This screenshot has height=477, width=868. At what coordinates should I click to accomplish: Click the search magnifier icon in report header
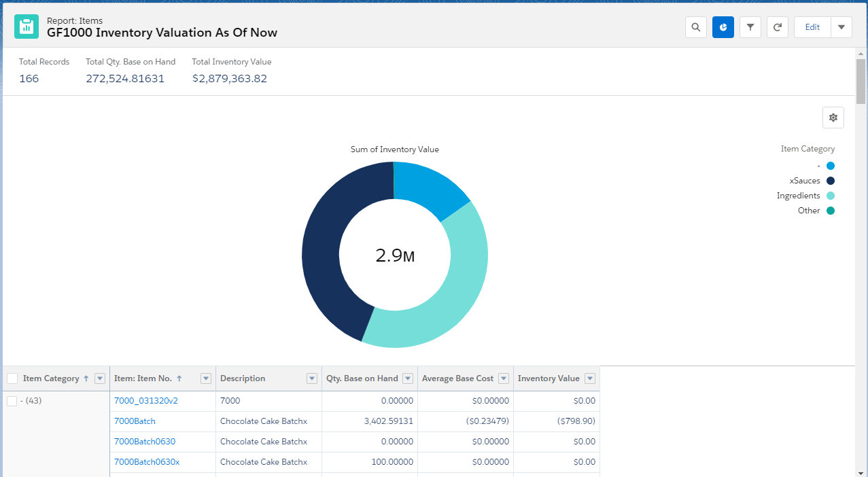(x=695, y=27)
